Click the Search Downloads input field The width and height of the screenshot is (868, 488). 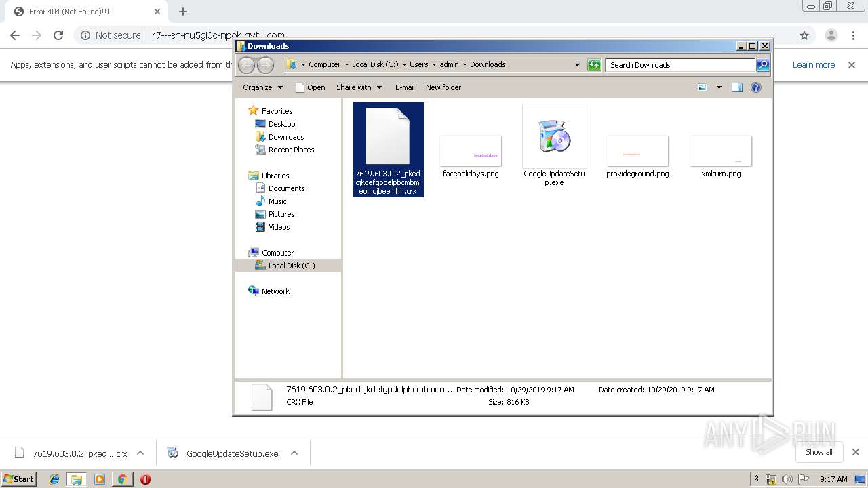tap(680, 65)
